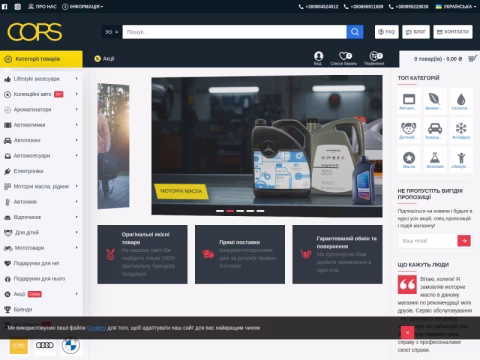Image resolution: width=480 pixels, height=360 pixels.
Task: Open Про нас menu item
Action: 42,7
